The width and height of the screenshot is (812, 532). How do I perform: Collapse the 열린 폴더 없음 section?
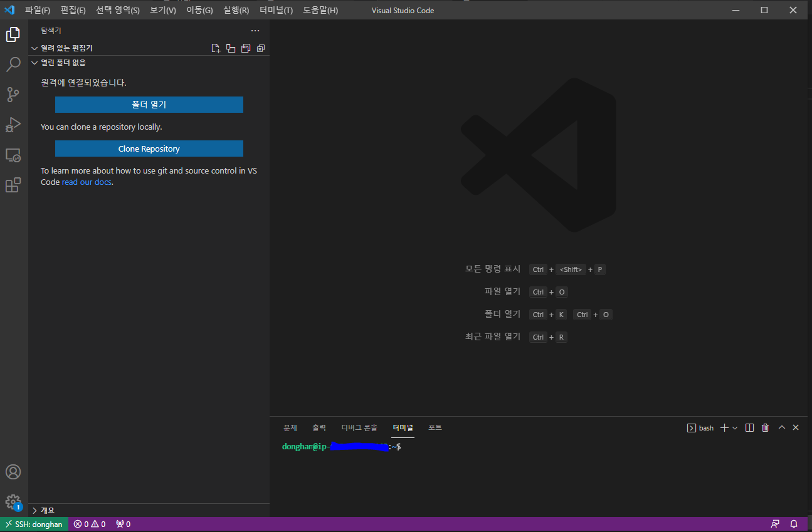point(149,63)
